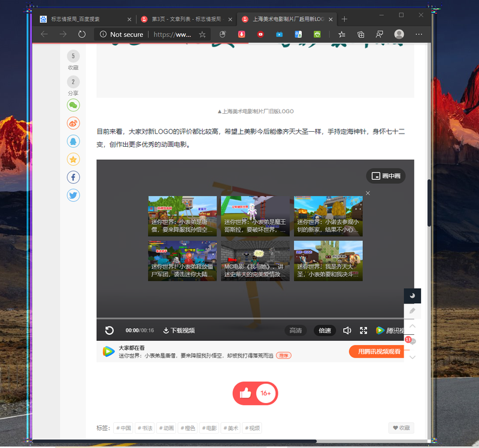Go back to the previous page

pyautogui.click(x=44, y=34)
